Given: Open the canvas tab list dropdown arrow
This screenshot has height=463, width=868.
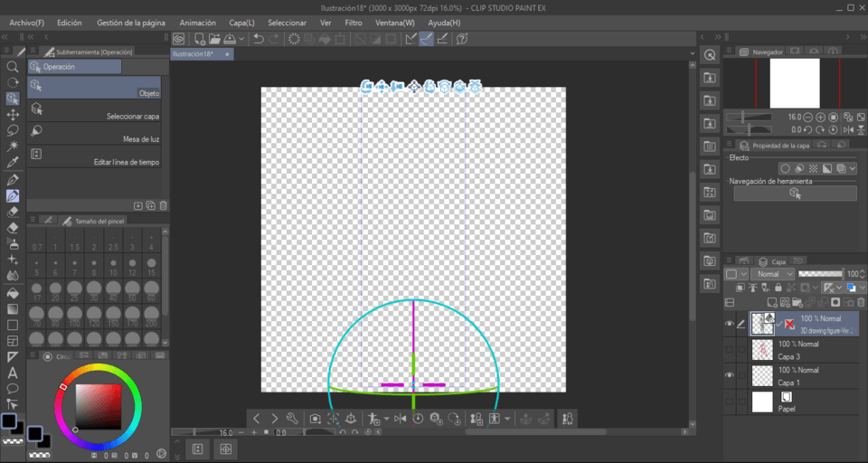Looking at the screenshot, I should (692, 53).
